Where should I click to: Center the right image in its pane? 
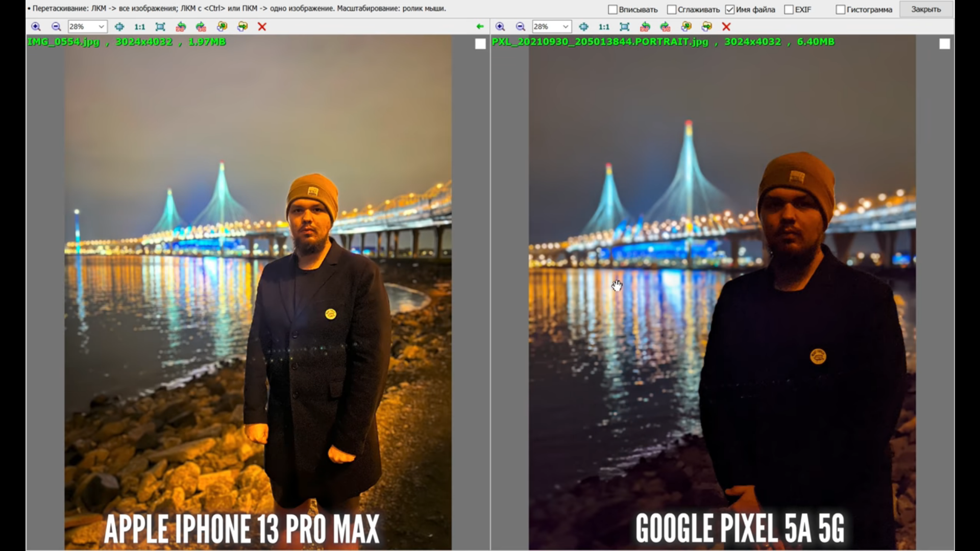click(583, 27)
